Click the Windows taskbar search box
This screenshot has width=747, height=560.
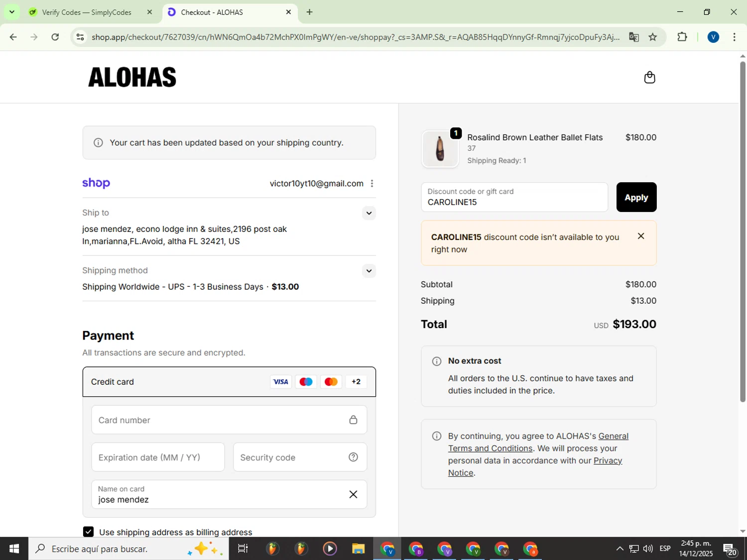pos(128,549)
